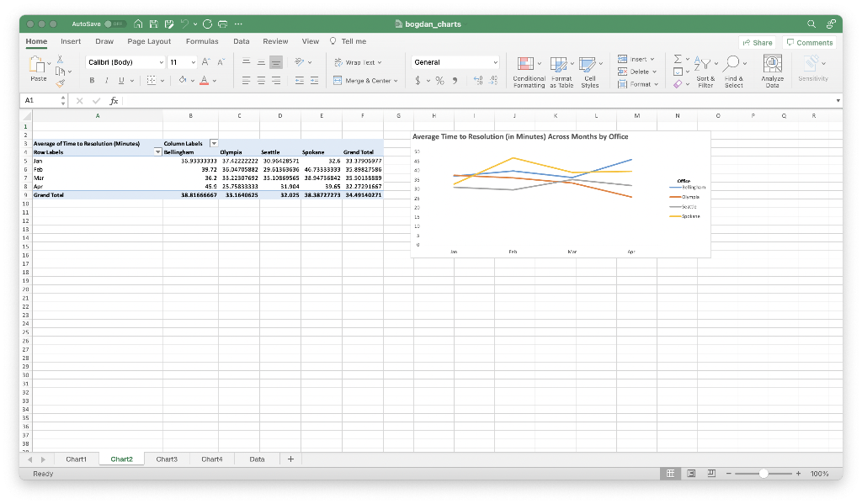This screenshot has width=862, height=504.
Task: Click the fill color bucket
Action: click(183, 80)
